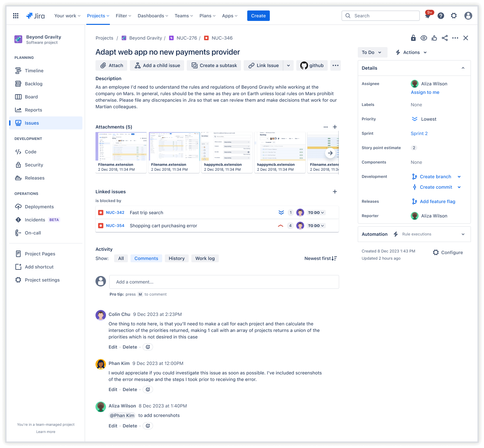Collapse the Details panel
484x448 pixels.
click(x=463, y=68)
